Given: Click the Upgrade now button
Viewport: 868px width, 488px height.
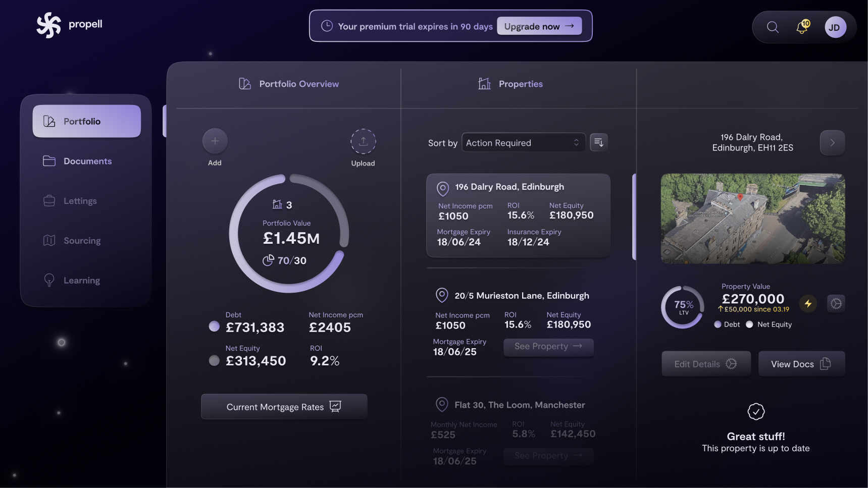Looking at the screenshot, I should coord(539,26).
